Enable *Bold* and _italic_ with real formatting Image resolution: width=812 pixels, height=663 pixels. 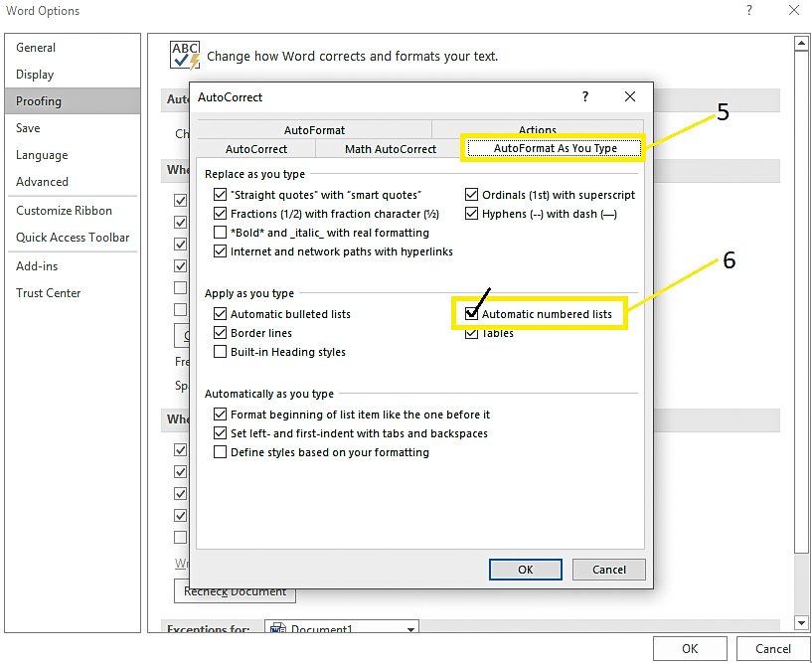[220, 233]
